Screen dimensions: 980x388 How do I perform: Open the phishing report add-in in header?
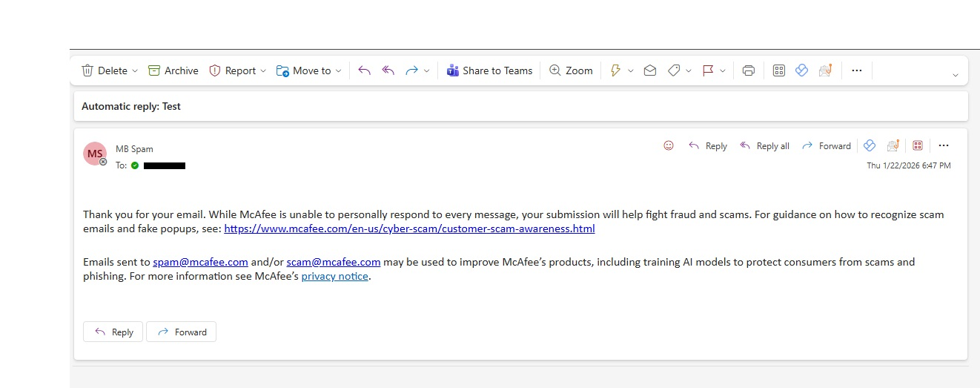[893, 145]
